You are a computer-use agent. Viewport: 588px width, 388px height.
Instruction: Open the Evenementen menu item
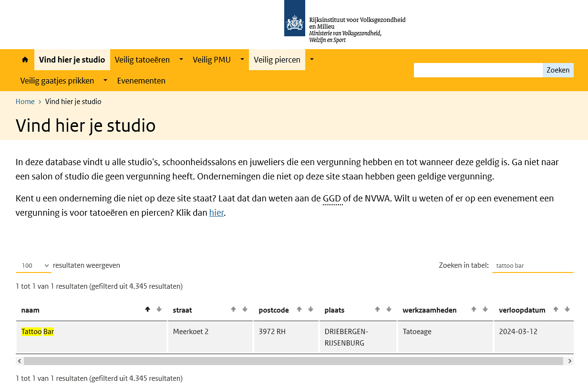(141, 81)
